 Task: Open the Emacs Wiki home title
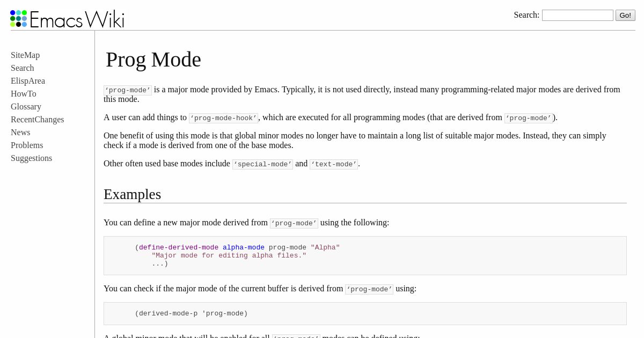point(77,19)
